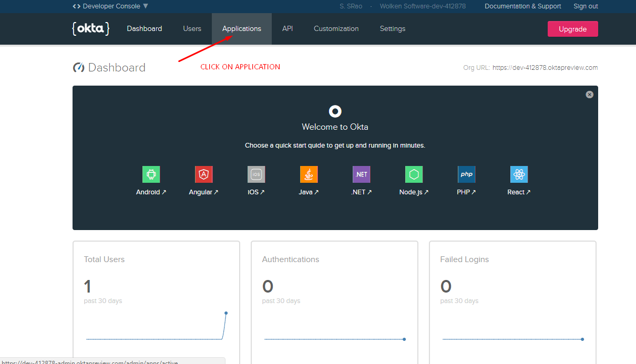The image size is (636, 364).
Task: Launch the iOS quick start guide
Action: point(256,174)
